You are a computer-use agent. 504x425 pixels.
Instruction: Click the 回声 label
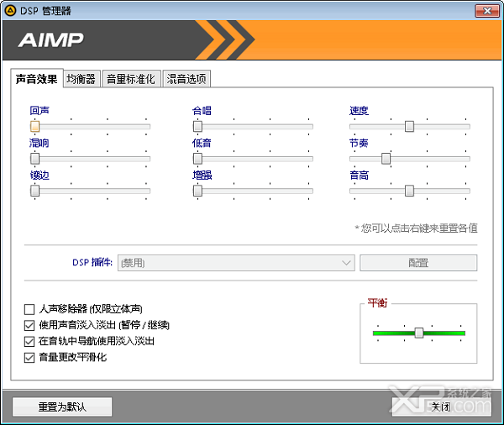click(x=39, y=111)
